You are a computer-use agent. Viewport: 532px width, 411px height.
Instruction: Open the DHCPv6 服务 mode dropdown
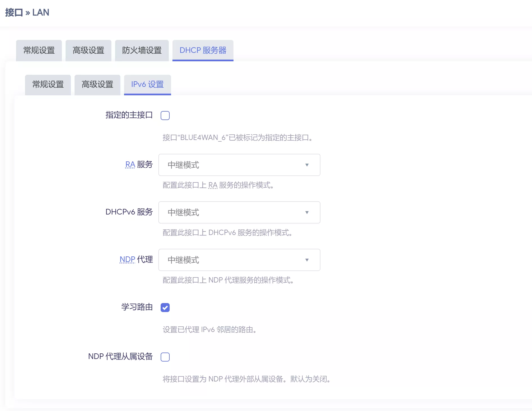tap(239, 213)
